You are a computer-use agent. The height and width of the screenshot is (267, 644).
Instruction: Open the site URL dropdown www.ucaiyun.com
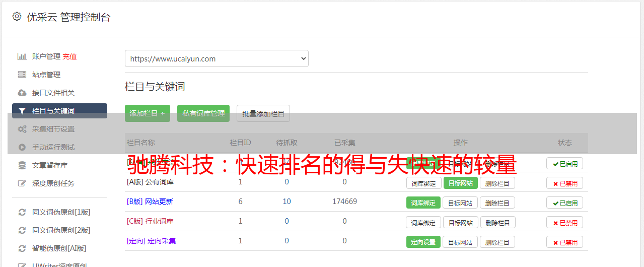point(217,58)
